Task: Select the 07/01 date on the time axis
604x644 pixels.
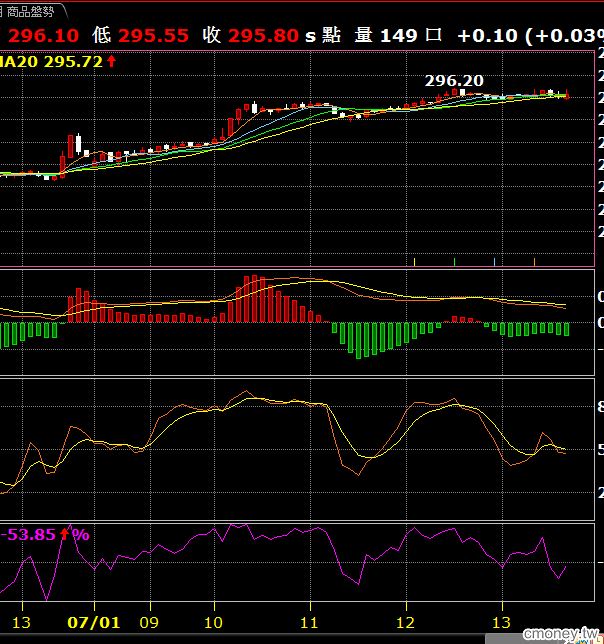Action: tap(94, 622)
